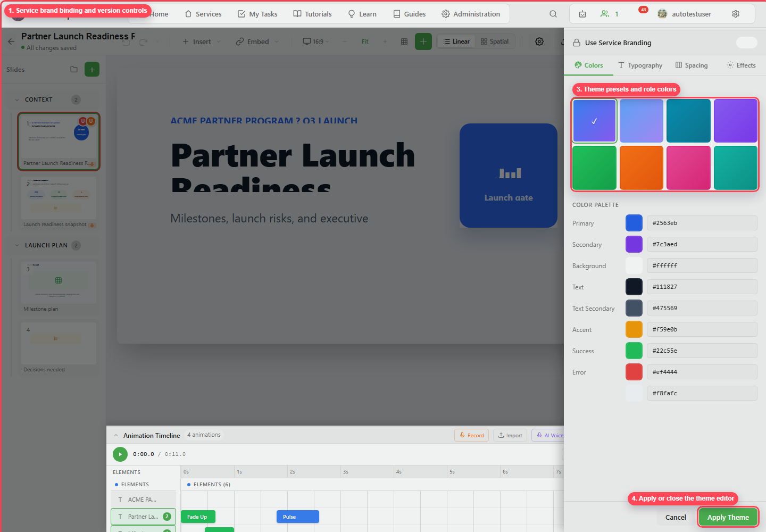The width and height of the screenshot is (766, 532).
Task: Click the undo arrow in editor toolbar
Action: (x=127, y=41)
